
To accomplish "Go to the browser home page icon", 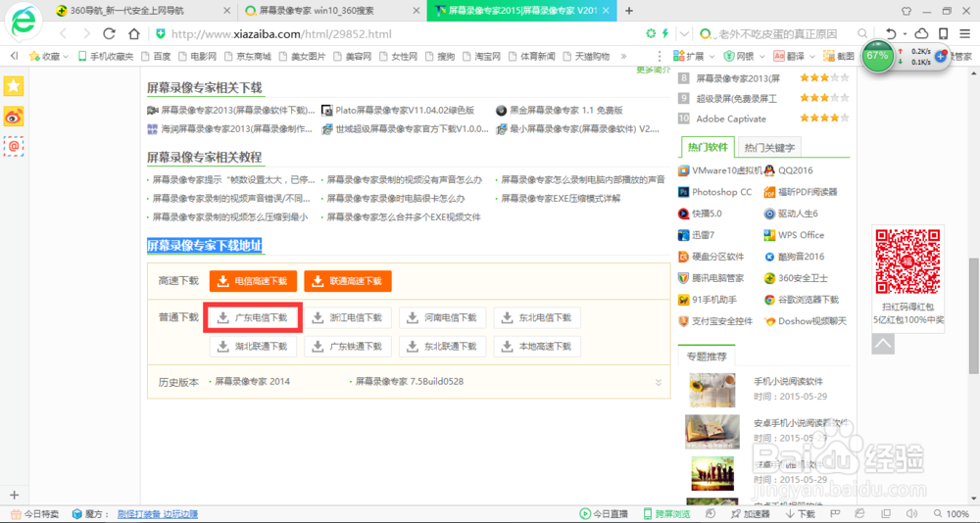I will [x=133, y=33].
